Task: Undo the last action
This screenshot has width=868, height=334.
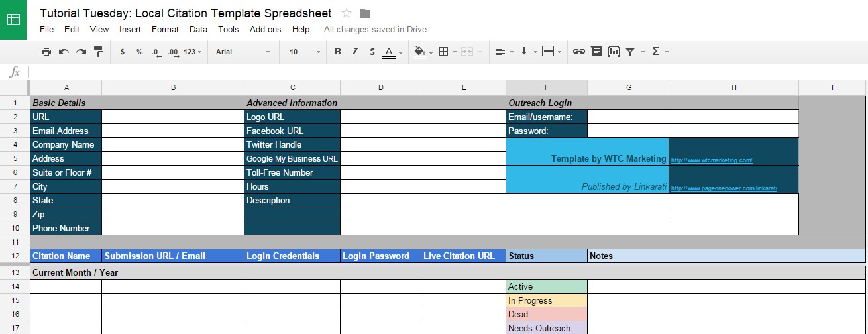Action: click(x=64, y=52)
